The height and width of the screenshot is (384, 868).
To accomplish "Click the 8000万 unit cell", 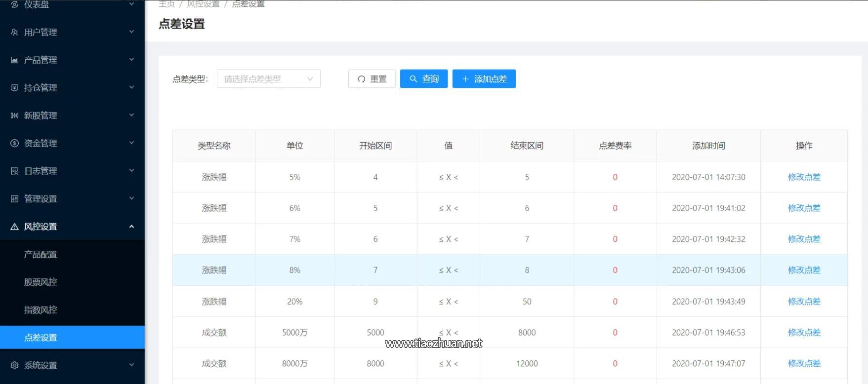I will click(295, 364).
